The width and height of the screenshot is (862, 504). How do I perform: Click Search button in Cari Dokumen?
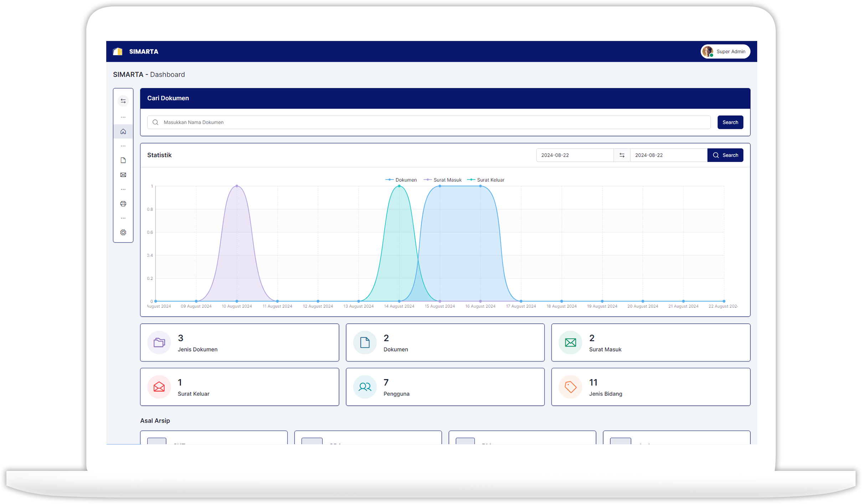pos(730,123)
